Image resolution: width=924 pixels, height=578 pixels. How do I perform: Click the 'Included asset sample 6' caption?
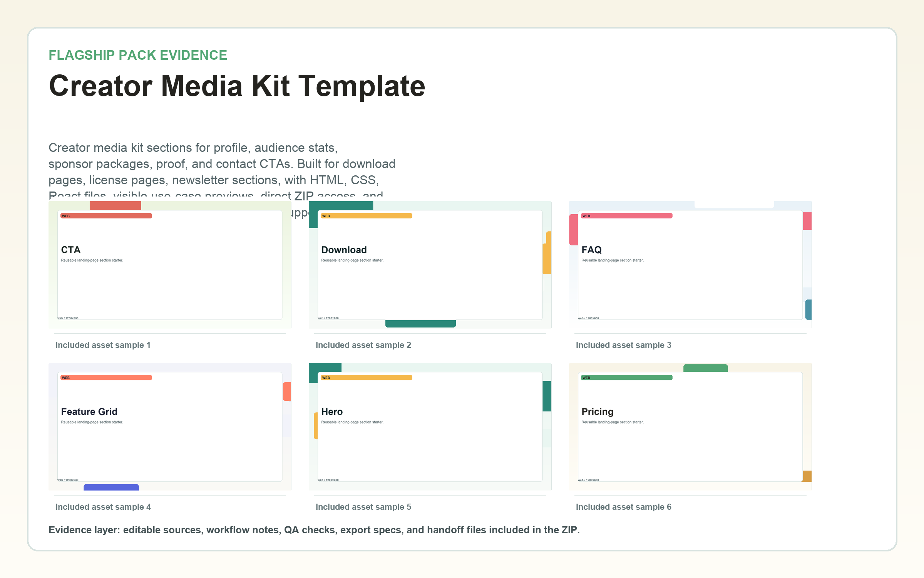[x=623, y=507]
